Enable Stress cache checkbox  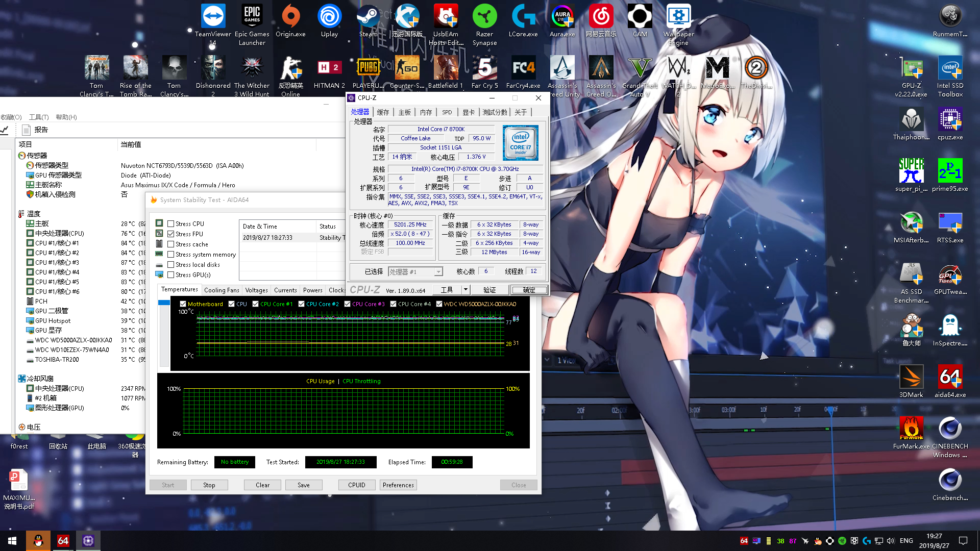click(x=171, y=244)
